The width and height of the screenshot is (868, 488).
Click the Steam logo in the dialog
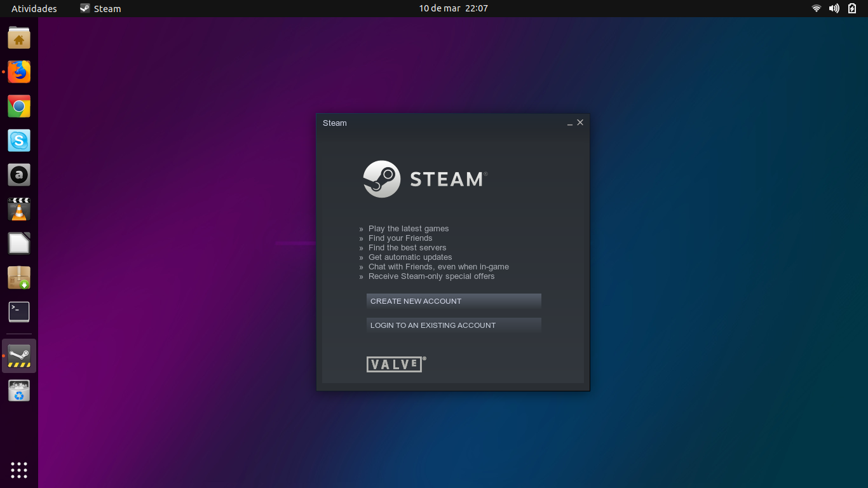click(x=425, y=179)
